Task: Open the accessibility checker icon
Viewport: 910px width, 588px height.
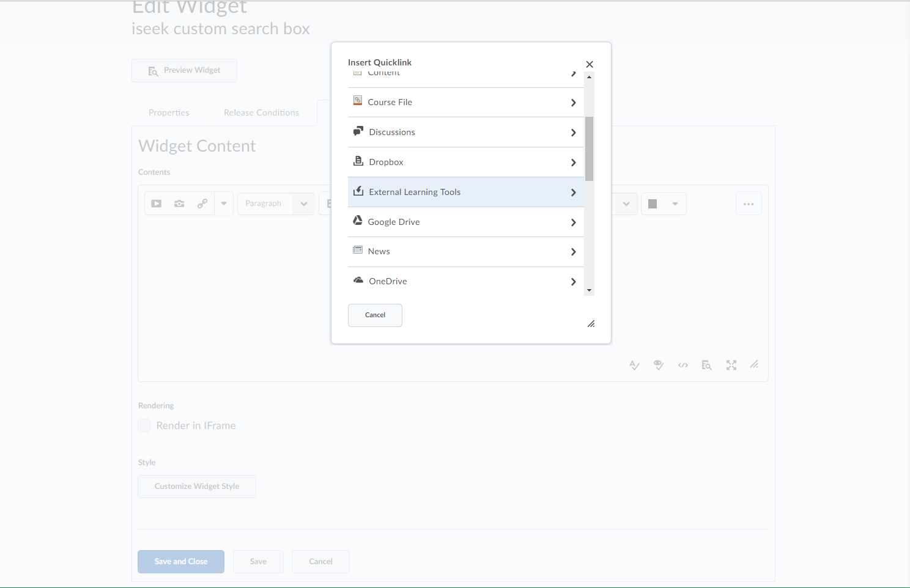Action: click(659, 365)
